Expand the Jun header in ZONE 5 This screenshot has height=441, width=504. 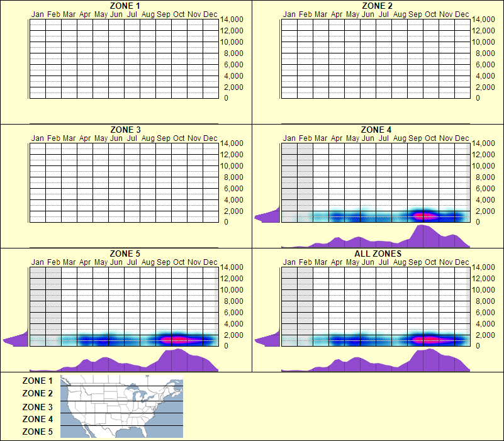tap(116, 262)
